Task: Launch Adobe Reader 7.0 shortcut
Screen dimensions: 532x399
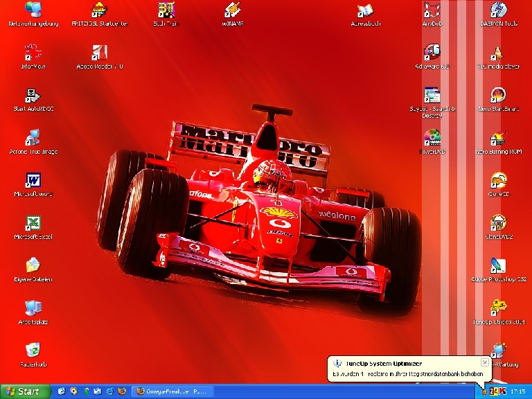Action: point(100,53)
